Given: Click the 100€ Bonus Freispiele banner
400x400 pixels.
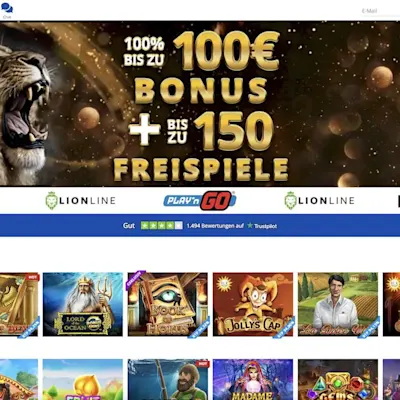Looking at the screenshot, I should (x=200, y=103).
